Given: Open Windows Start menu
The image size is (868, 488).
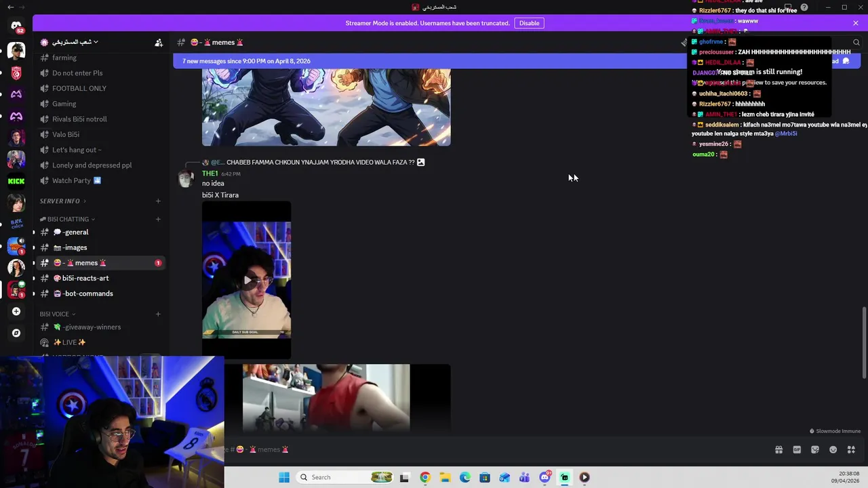Looking at the screenshot, I should tap(284, 477).
